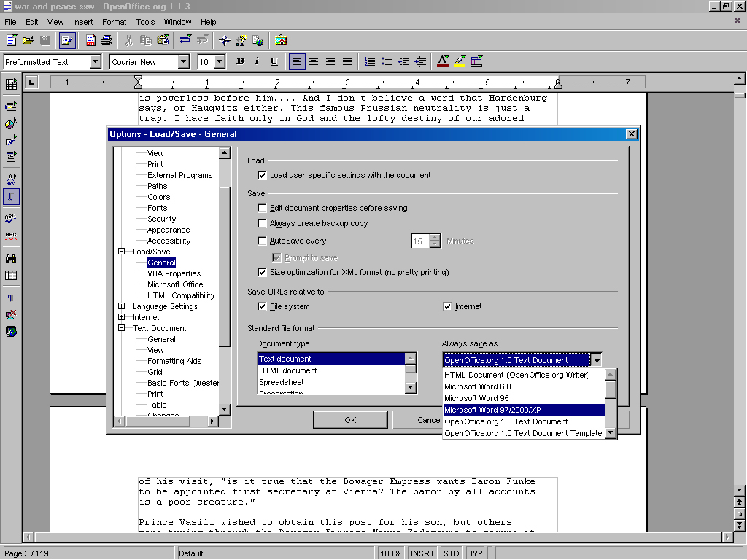The width and height of the screenshot is (747, 560).
Task: Select Spreadsheet in Document type list
Action: click(282, 382)
